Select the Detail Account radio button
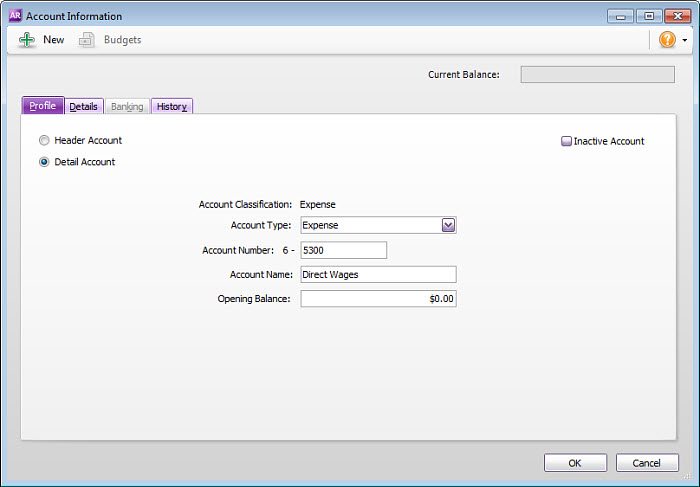Screen dimensions: 700x487 [x=44, y=162]
